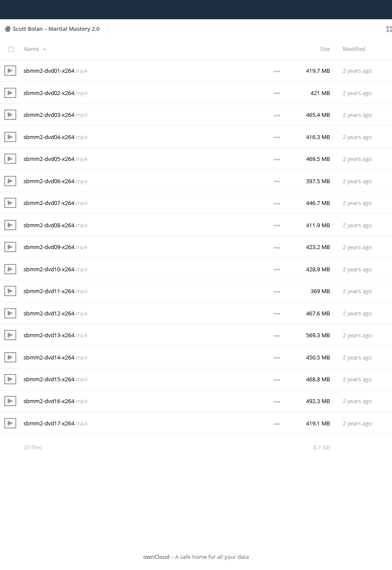
Task: Click the video icon for sbmm2-dvd11-x264.mp4
Action: coord(10,291)
